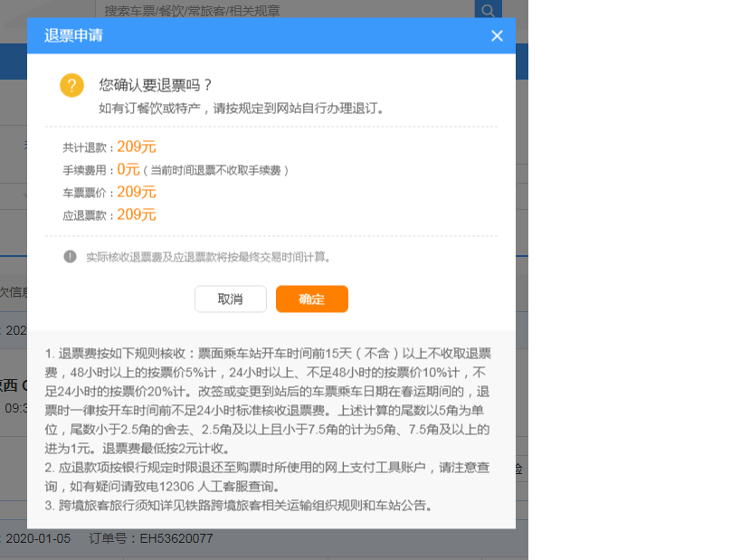This screenshot has width=741, height=560.
Task: Click the 取消 button
Action: pos(230,299)
